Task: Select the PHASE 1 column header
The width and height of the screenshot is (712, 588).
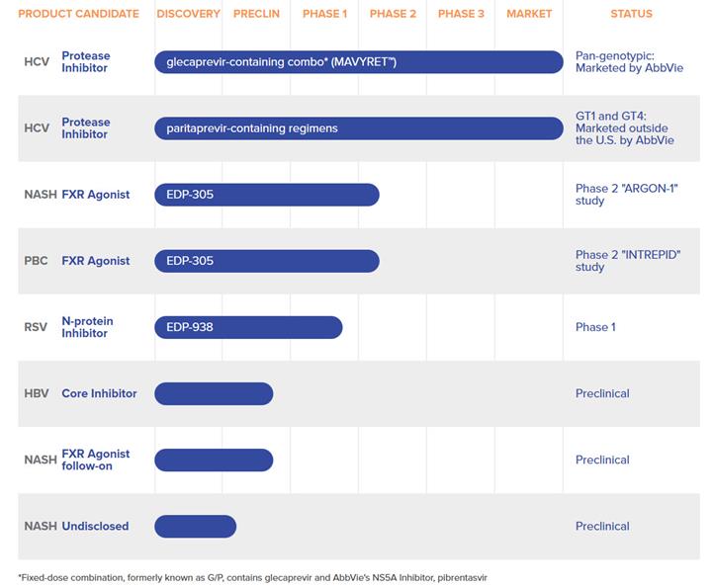Action: pos(324,14)
